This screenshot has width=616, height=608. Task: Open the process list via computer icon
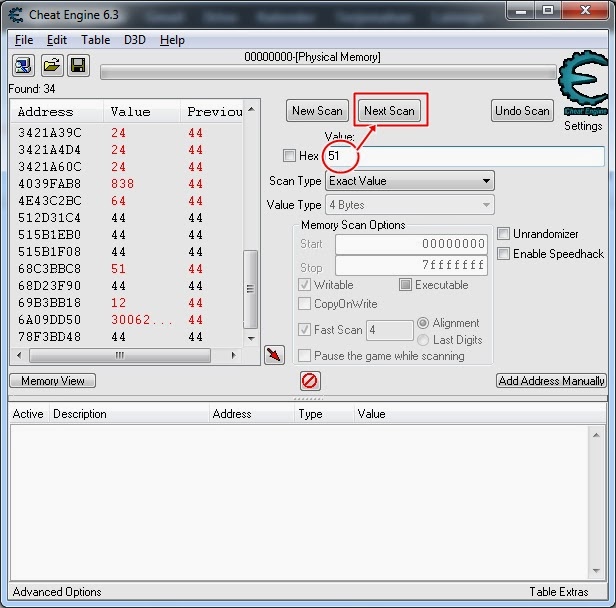tap(23, 65)
